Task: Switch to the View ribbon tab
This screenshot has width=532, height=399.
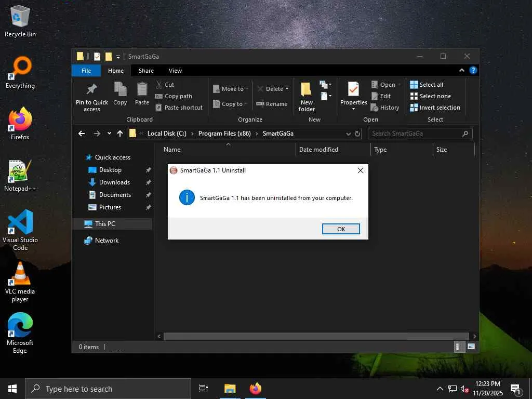Action: click(175, 71)
